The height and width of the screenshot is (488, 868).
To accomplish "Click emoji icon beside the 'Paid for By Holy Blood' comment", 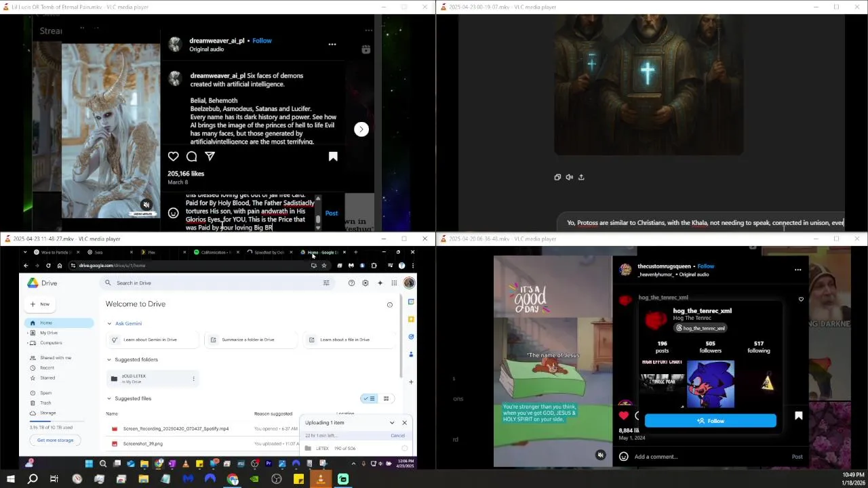I will [174, 213].
